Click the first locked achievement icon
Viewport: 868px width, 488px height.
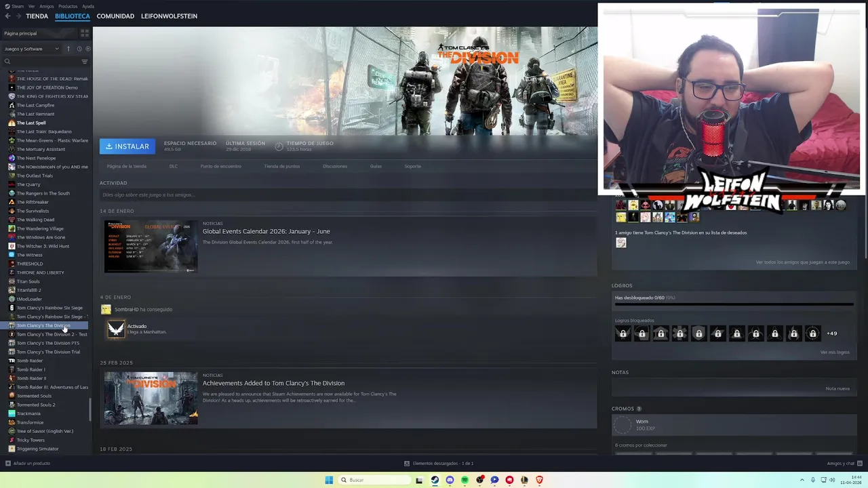click(623, 333)
